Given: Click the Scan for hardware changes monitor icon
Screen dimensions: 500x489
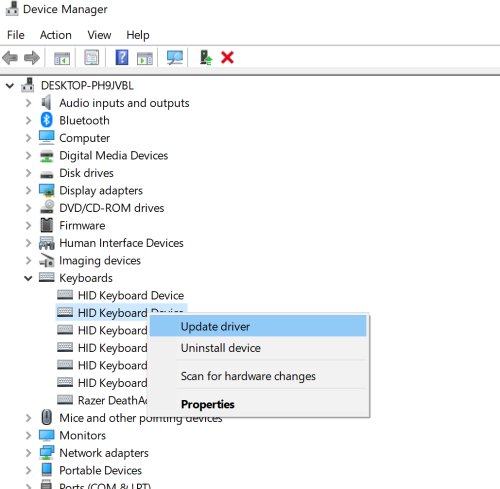Looking at the screenshot, I should (x=175, y=58).
